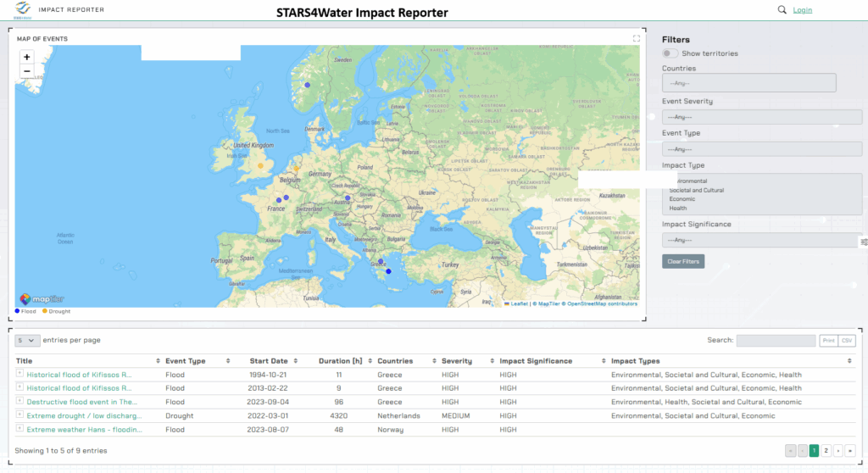The image size is (868, 473).
Task: Click the Clear Filters button
Action: (x=682, y=261)
